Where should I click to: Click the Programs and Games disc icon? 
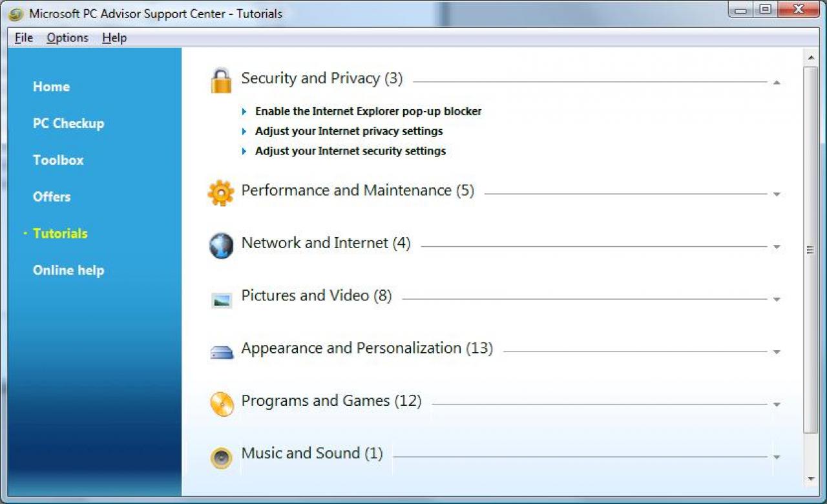[222, 404]
